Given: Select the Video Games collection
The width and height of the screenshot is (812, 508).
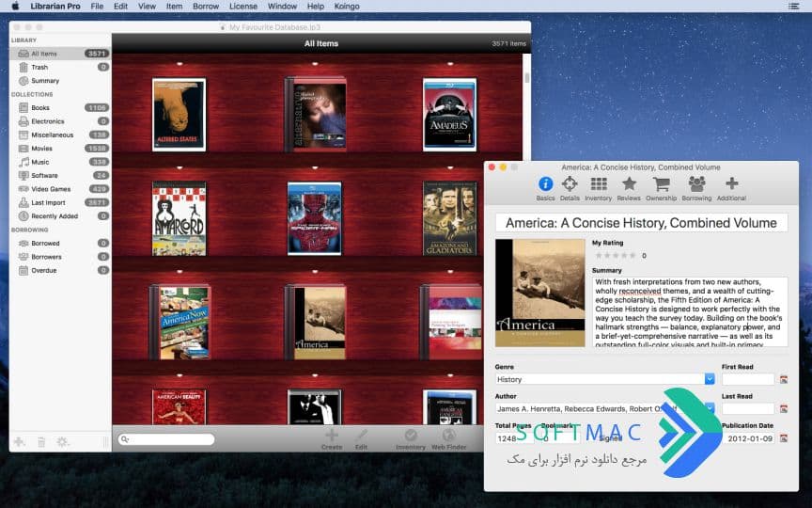Looking at the screenshot, I should pyautogui.click(x=60, y=189).
